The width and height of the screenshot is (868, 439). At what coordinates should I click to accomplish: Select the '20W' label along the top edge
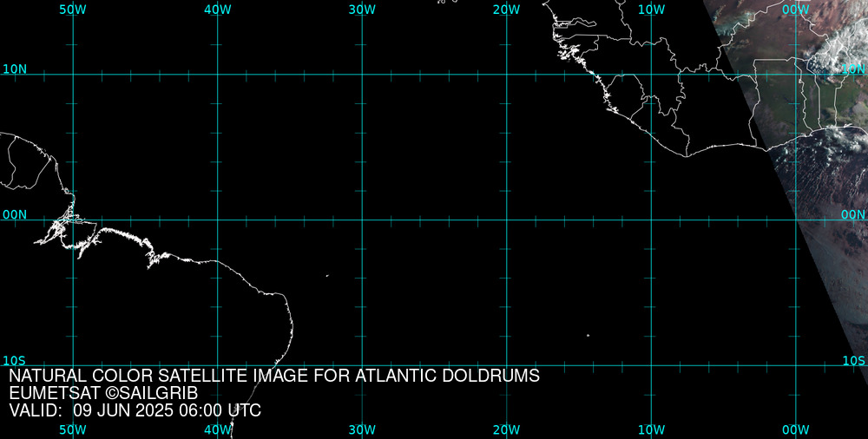[x=507, y=10]
